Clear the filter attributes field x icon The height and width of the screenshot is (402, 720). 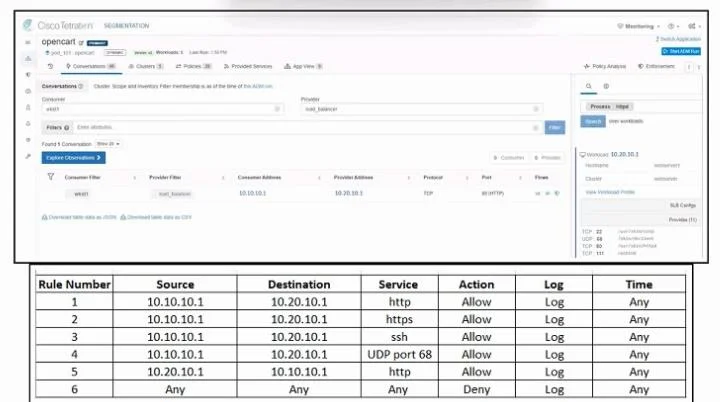[536, 128]
